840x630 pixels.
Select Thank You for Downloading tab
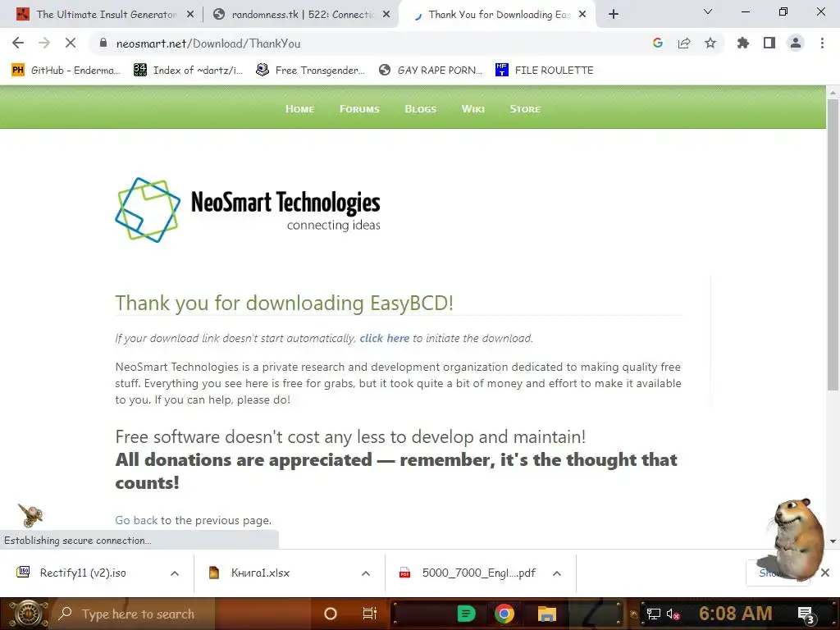pyautogui.click(x=498, y=15)
